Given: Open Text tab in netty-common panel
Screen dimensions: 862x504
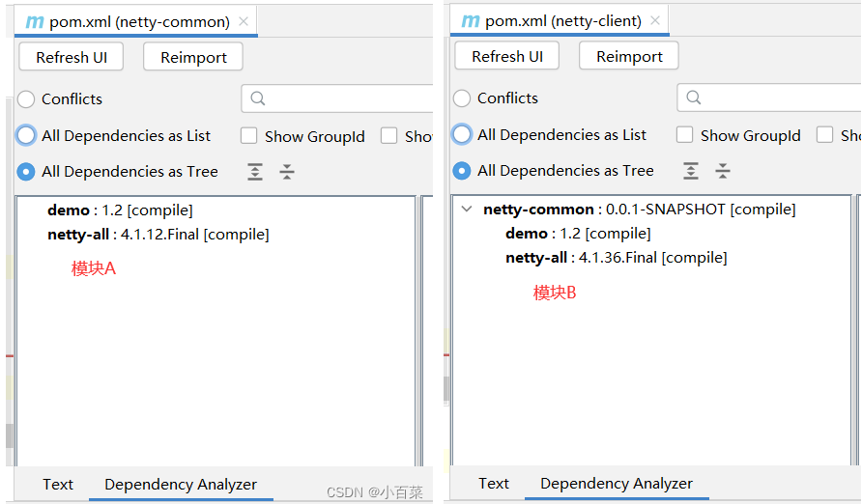Looking at the screenshot, I should [x=58, y=485].
